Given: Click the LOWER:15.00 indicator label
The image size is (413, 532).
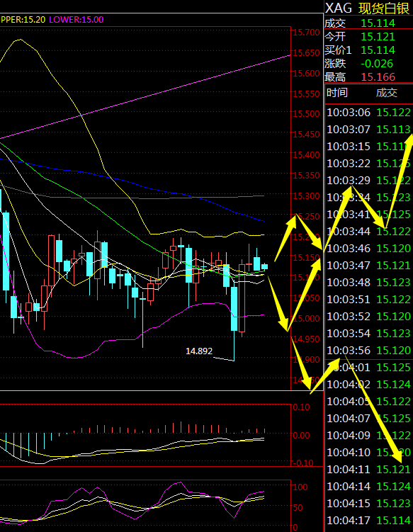Looking at the screenshot, I should (x=77, y=20).
